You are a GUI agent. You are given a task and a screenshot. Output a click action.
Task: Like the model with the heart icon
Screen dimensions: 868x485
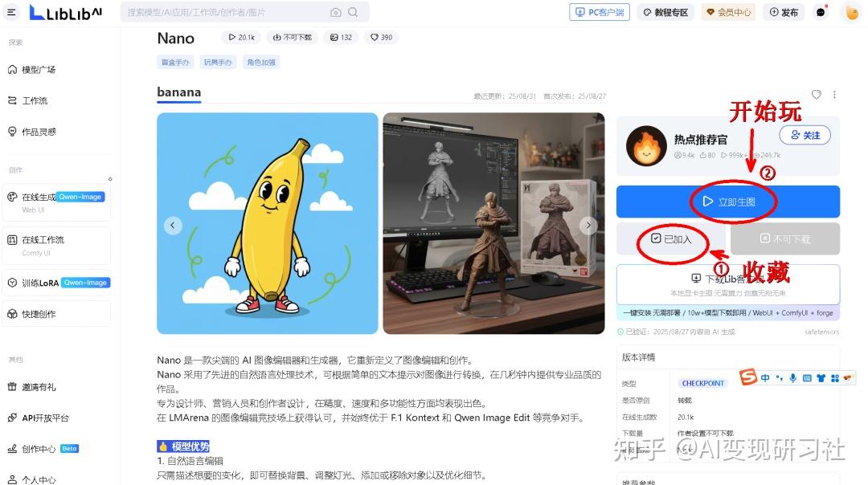pyautogui.click(x=817, y=95)
